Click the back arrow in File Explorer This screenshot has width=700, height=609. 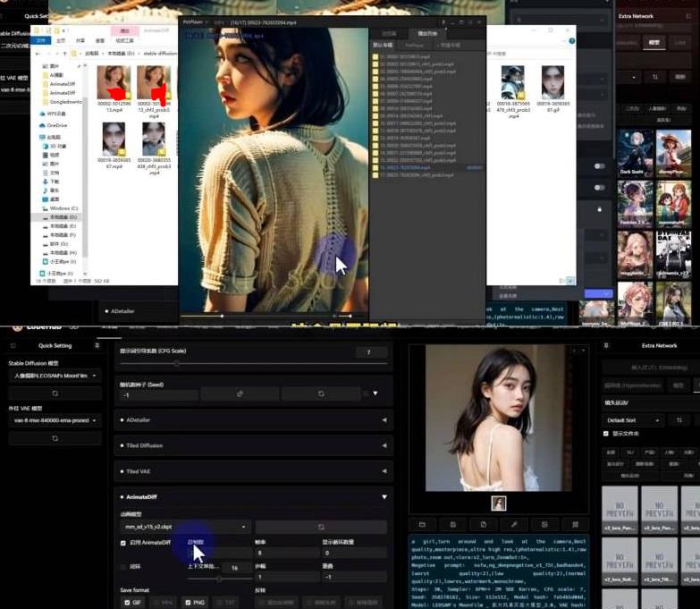click(x=38, y=54)
